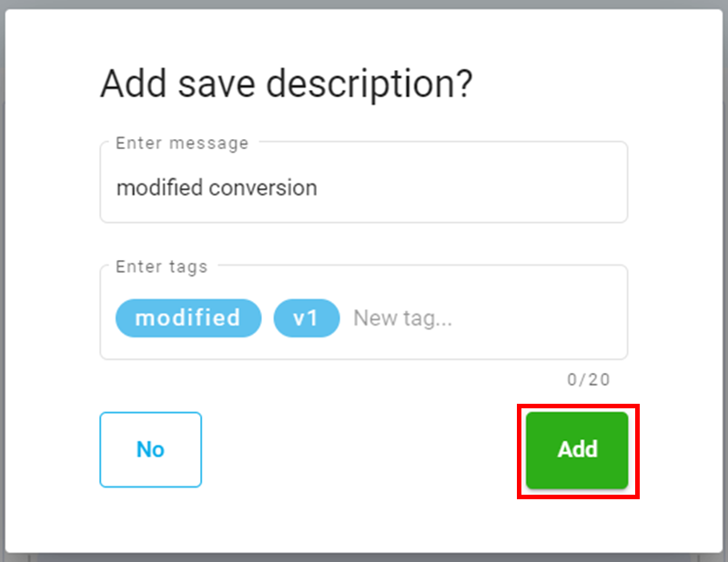Screen dimensions: 728x562
Task: Place cursor on the word "conversion"
Action: [x=263, y=188]
